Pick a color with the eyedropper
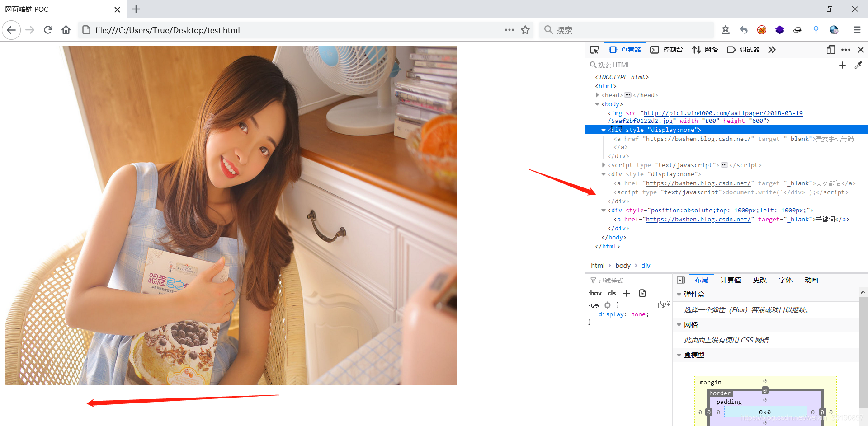The image size is (868, 426). tap(858, 65)
